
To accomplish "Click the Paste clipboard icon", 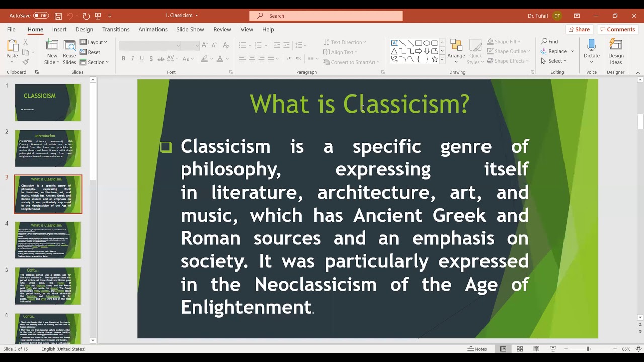I will (x=12, y=46).
